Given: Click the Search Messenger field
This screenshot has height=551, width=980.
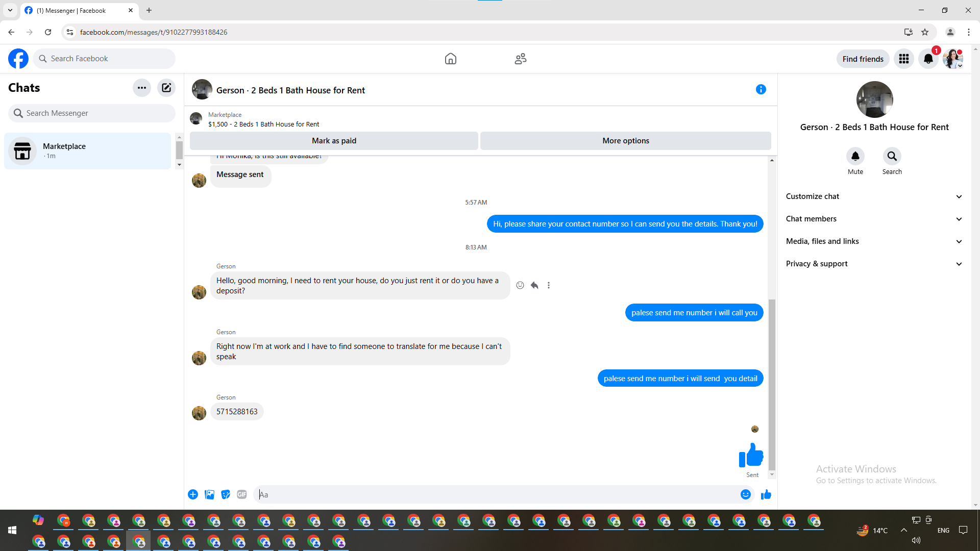Looking at the screenshot, I should pyautogui.click(x=92, y=113).
